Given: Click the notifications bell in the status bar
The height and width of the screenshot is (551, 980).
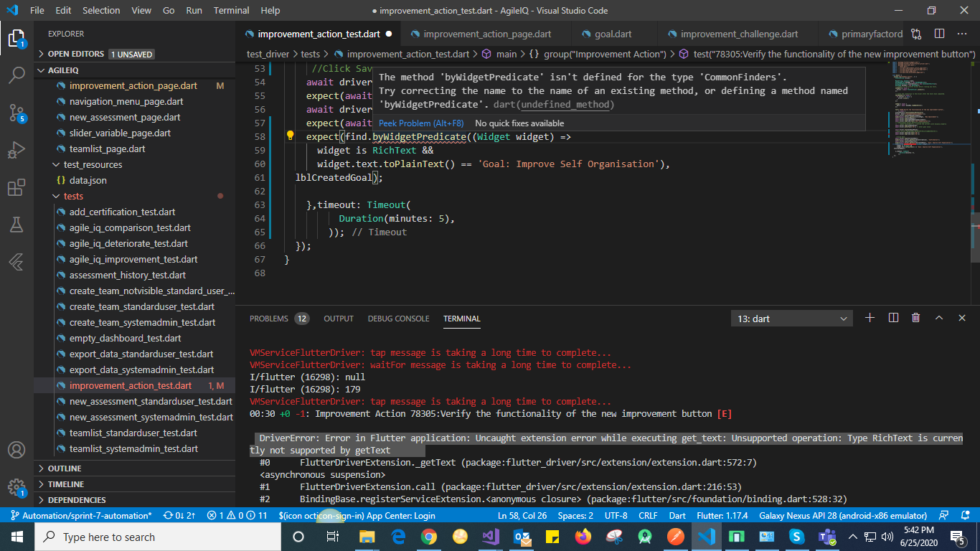Looking at the screenshot, I should (963, 515).
